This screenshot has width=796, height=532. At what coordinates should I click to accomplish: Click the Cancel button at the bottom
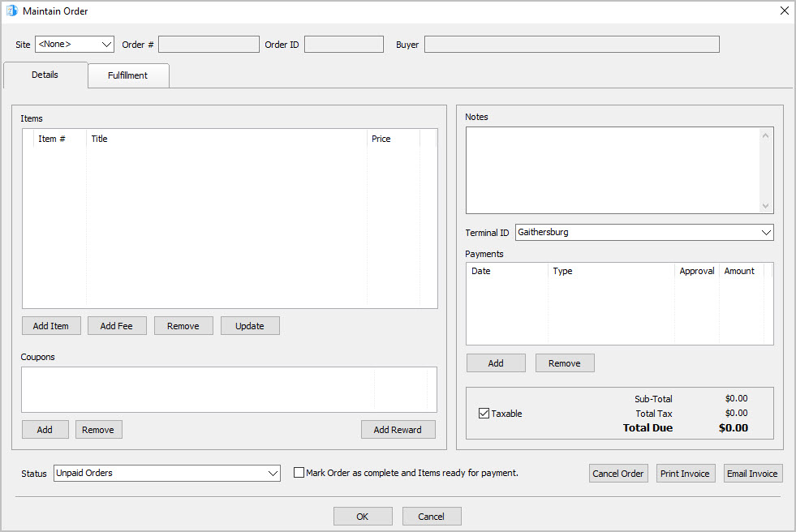432,517
